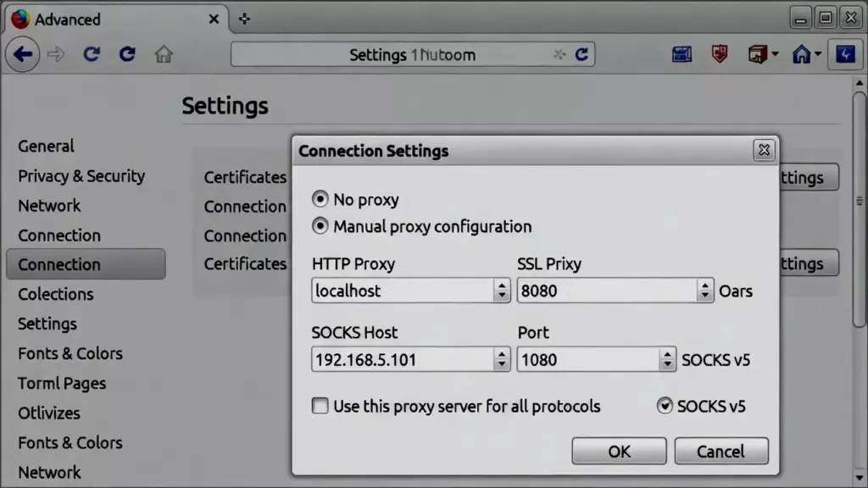Click the reload icon inside address bar
868x488 pixels.
click(581, 55)
